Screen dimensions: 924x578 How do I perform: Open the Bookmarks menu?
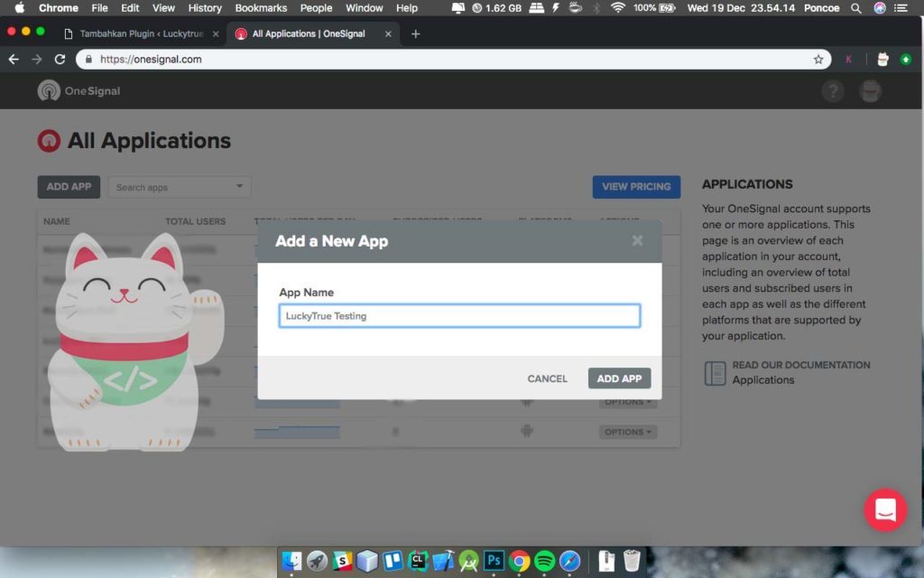click(261, 7)
